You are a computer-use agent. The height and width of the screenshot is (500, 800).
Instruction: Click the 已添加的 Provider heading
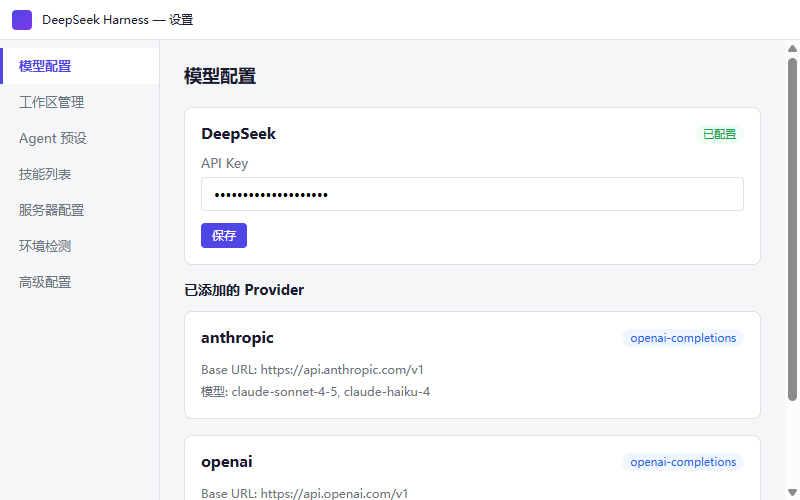(244, 290)
